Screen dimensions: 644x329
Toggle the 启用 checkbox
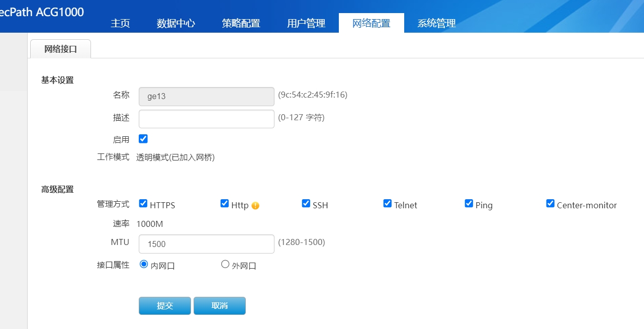click(143, 139)
